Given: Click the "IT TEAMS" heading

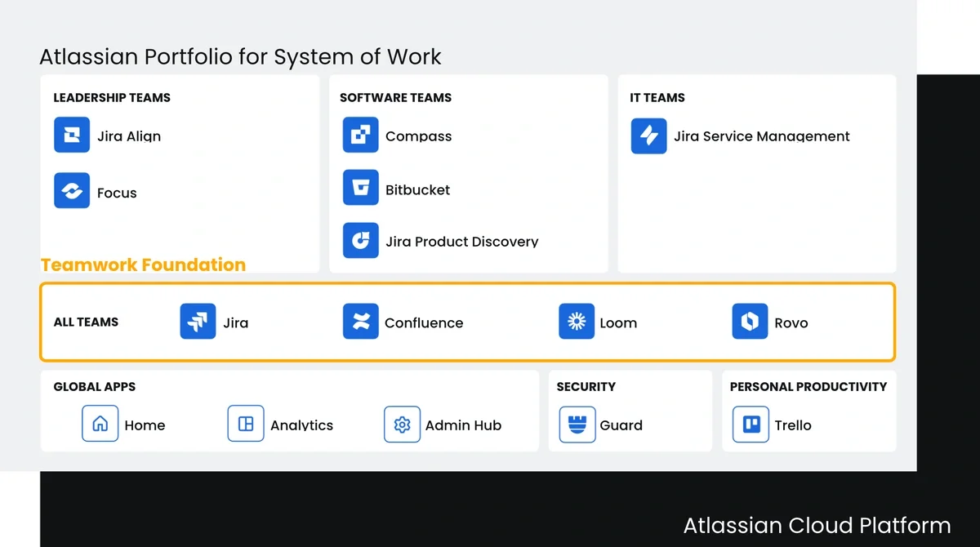Looking at the screenshot, I should 657,98.
